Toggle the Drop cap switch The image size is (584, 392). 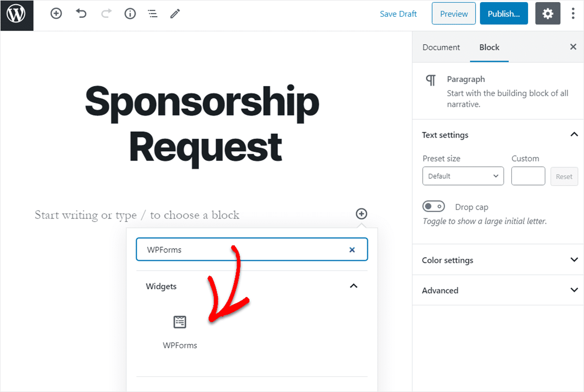(433, 206)
